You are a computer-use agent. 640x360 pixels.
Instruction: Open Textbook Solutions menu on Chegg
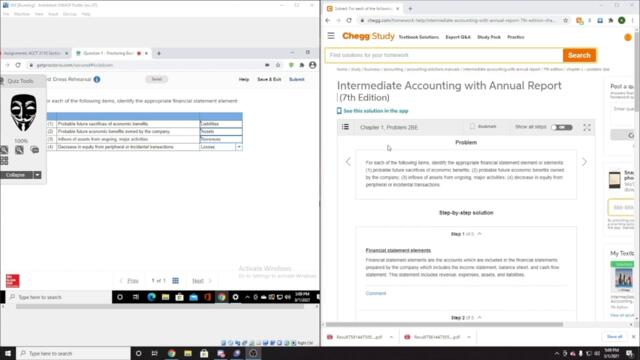(418, 37)
